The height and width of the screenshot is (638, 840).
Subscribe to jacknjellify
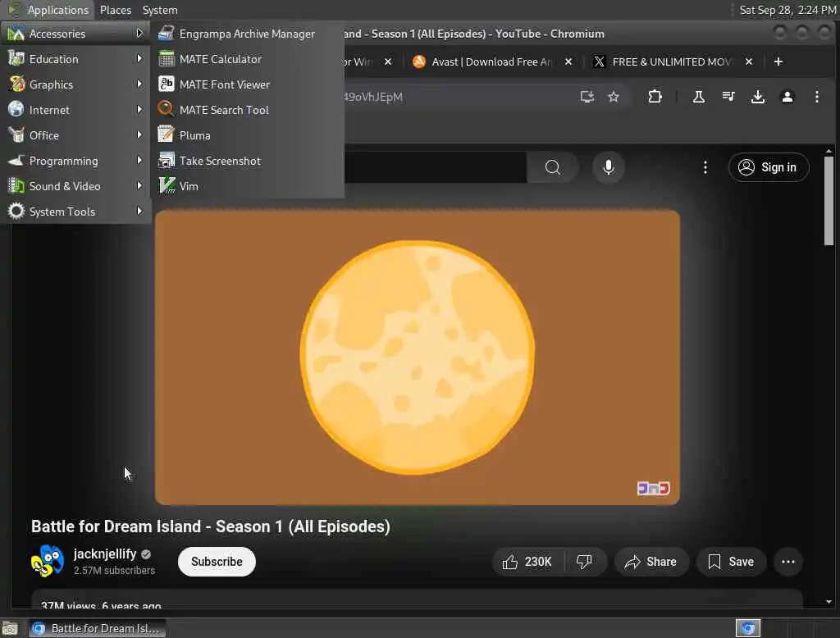217,562
